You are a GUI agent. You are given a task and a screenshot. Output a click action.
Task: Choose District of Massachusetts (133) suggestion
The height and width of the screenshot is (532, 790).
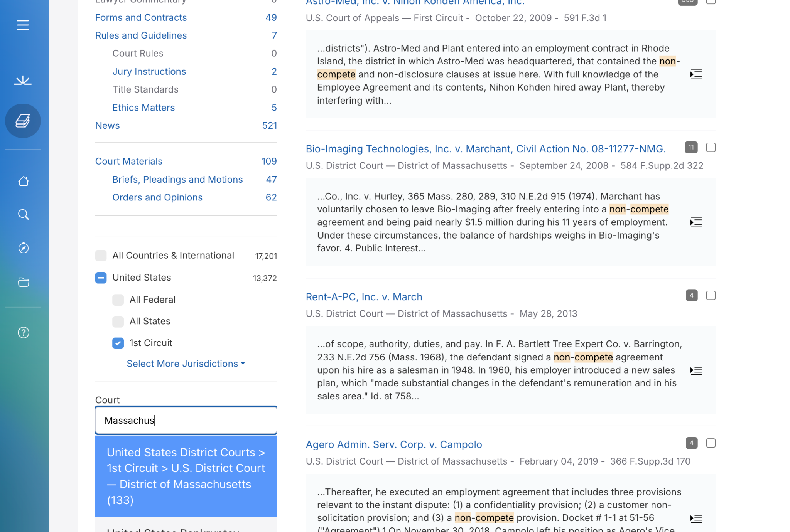186,476
